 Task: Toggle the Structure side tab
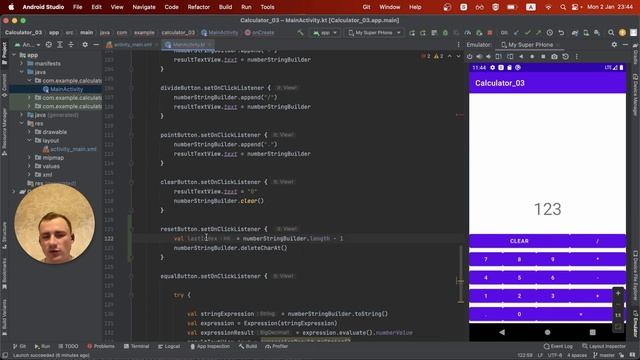4,236
